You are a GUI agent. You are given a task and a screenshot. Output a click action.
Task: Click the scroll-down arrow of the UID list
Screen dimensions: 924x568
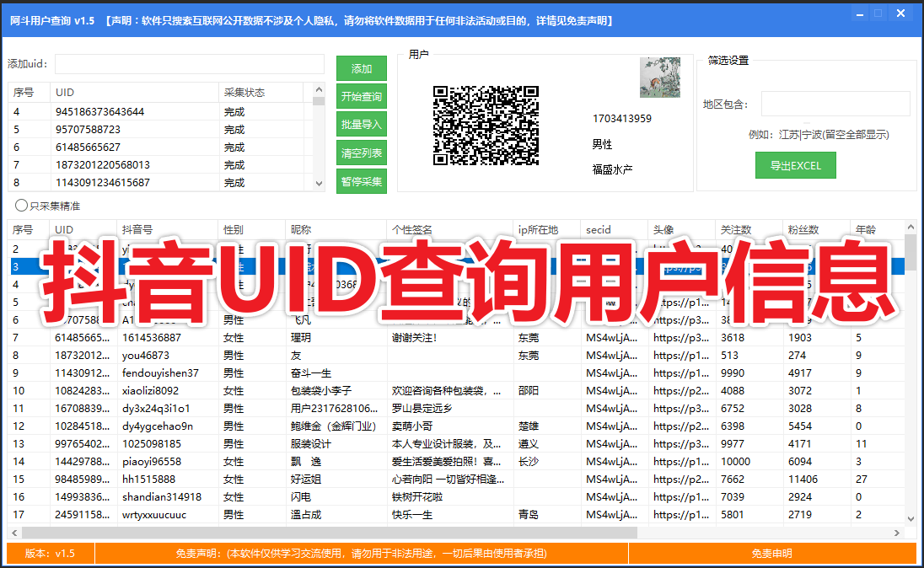tap(318, 184)
